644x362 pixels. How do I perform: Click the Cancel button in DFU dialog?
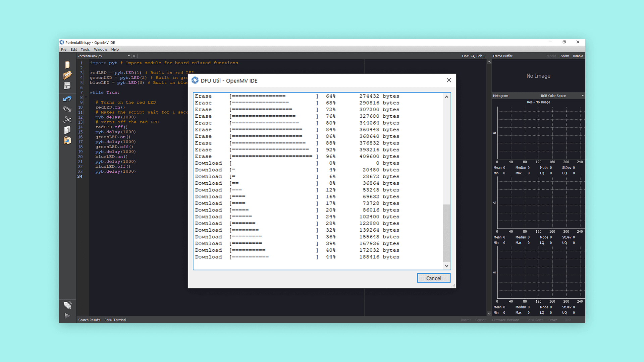pos(433,278)
